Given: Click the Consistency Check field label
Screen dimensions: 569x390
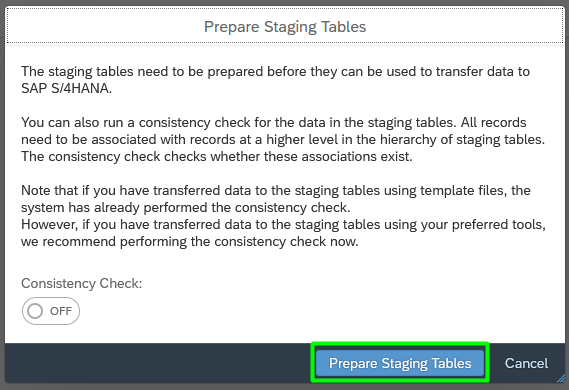Looking at the screenshot, I should [82, 283].
